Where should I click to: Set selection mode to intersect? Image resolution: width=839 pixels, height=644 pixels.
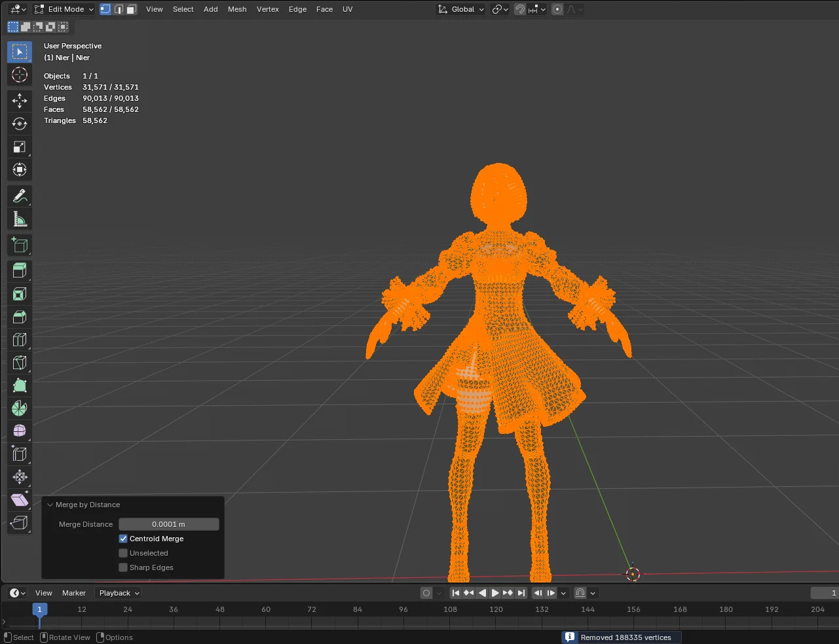(x=63, y=27)
